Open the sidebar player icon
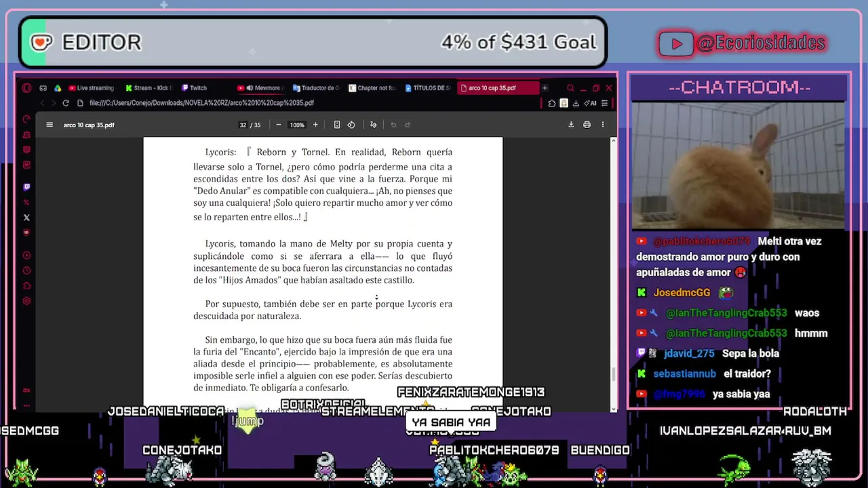The width and height of the screenshot is (868, 488). pyautogui.click(x=26, y=256)
